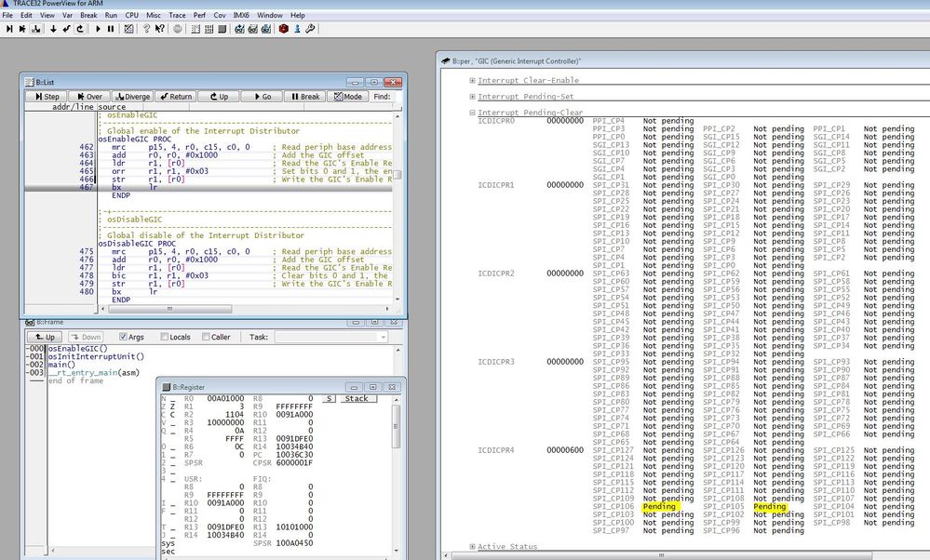This screenshot has height=560, width=930.
Task: Collapse the Interrupt Pending-Clear section
Action: tap(472, 112)
